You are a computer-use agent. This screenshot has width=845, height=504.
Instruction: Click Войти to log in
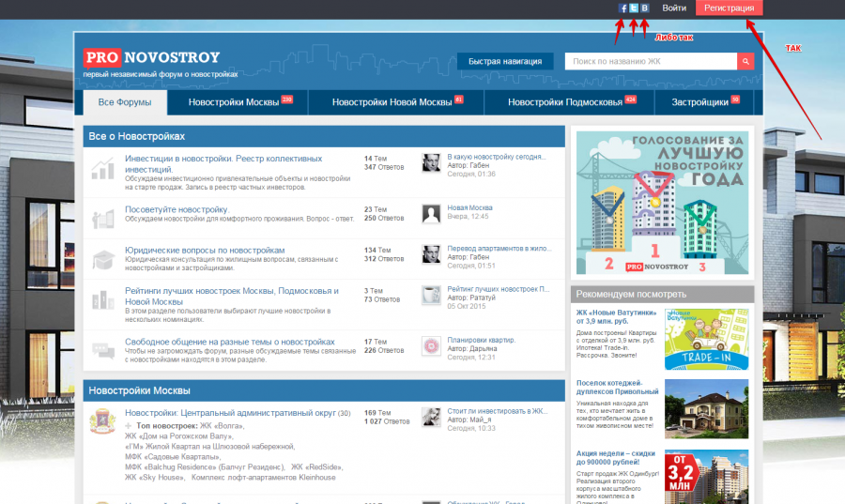[674, 8]
